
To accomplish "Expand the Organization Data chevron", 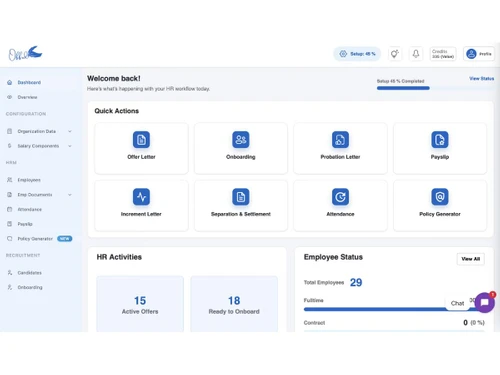I will pyautogui.click(x=70, y=131).
